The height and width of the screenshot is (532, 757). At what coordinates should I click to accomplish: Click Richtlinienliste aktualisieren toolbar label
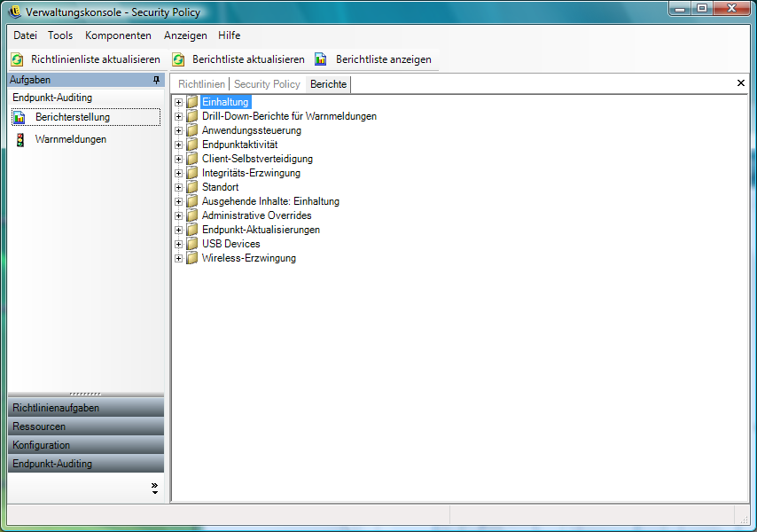[x=96, y=59]
